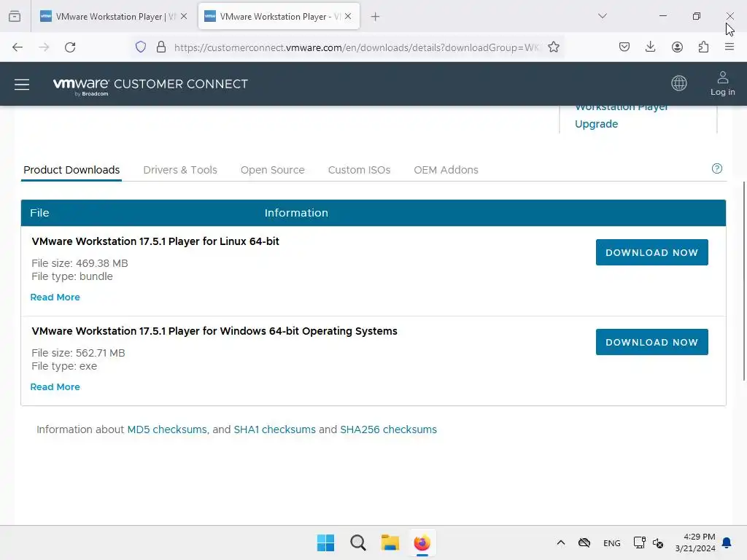Show hidden system tray icons chevron
747x560 pixels.
tap(561, 542)
